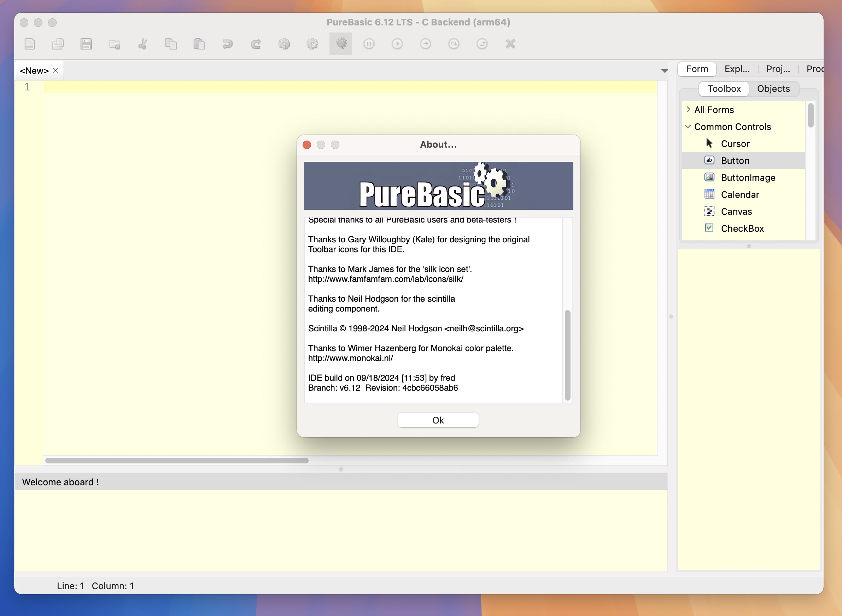Switch to the Proc... panel tab
Screen dimensions: 842x616
coord(814,69)
